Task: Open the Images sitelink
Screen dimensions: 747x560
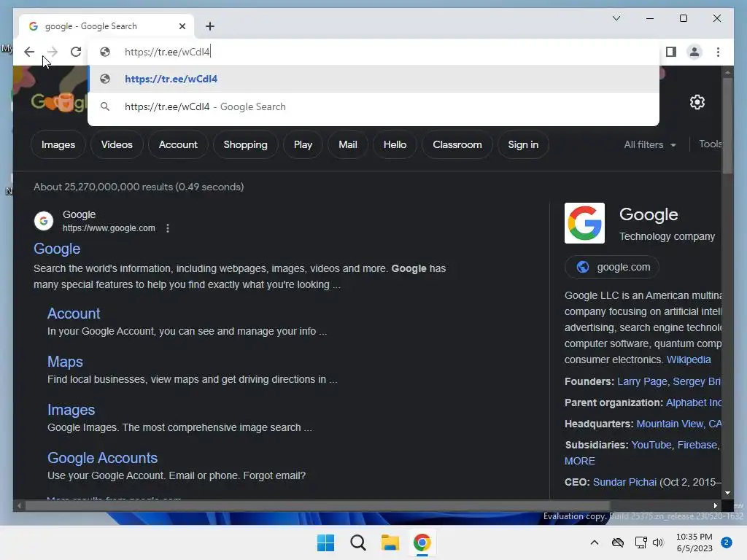Action: pyautogui.click(x=71, y=410)
